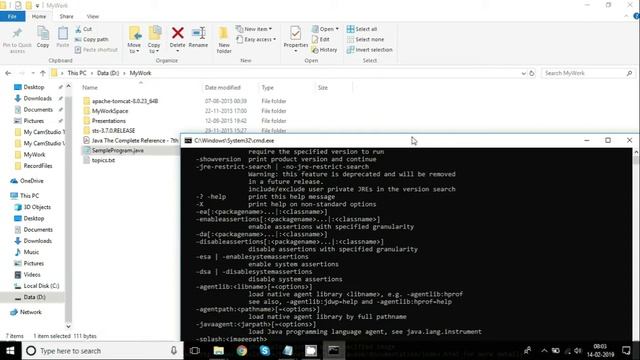Click Select all in ribbon
The width and height of the screenshot is (640, 360).
click(x=362, y=29)
